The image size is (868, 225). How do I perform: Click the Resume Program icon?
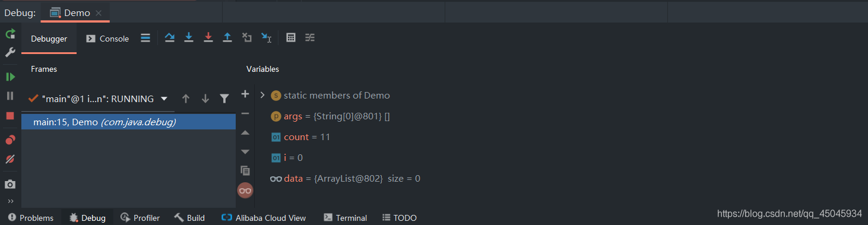tap(10, 77)
